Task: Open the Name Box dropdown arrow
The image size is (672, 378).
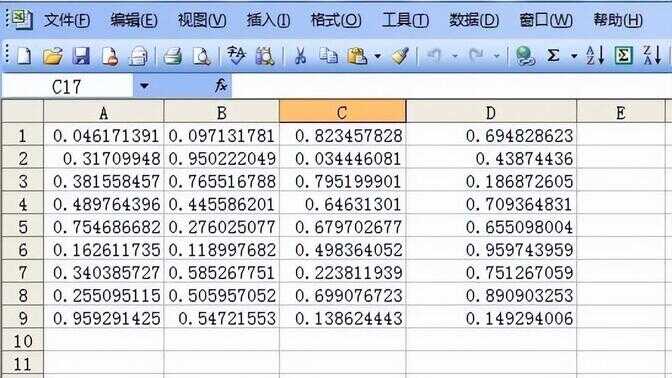Action: pyautogui.click(x=144, y=86)
